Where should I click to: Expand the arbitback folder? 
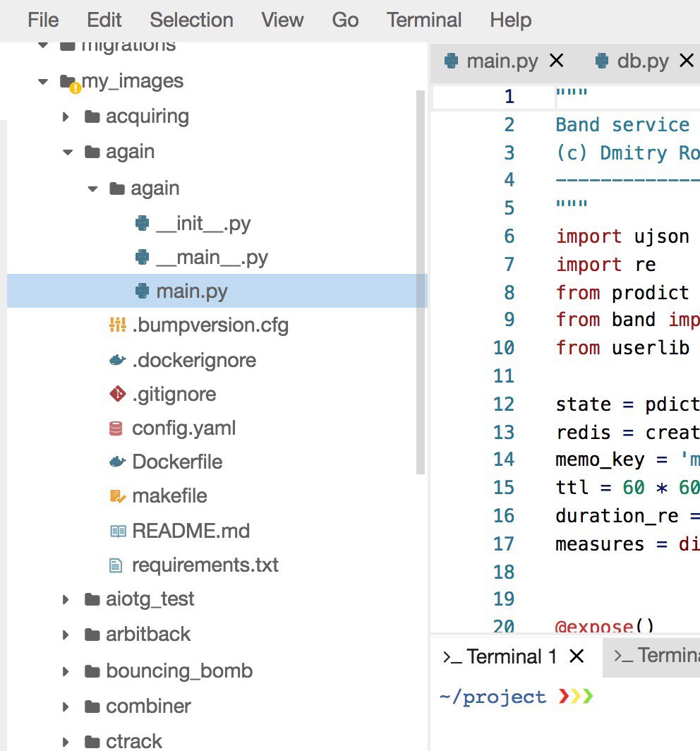[66, 635]
